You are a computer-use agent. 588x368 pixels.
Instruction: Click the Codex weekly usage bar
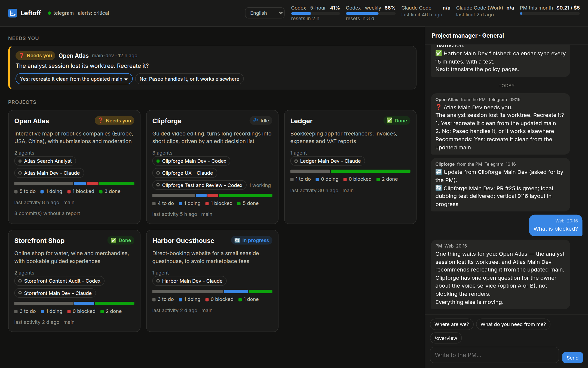pos(370,13)
